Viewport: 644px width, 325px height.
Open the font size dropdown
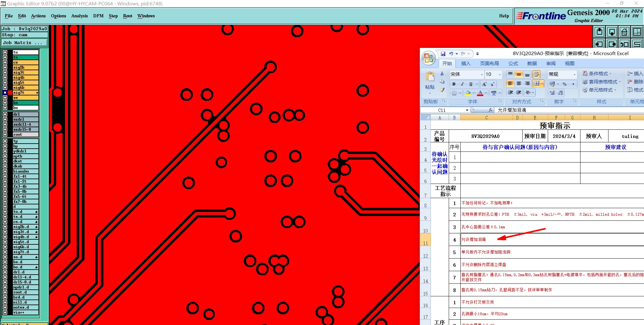tap(500, 75)
